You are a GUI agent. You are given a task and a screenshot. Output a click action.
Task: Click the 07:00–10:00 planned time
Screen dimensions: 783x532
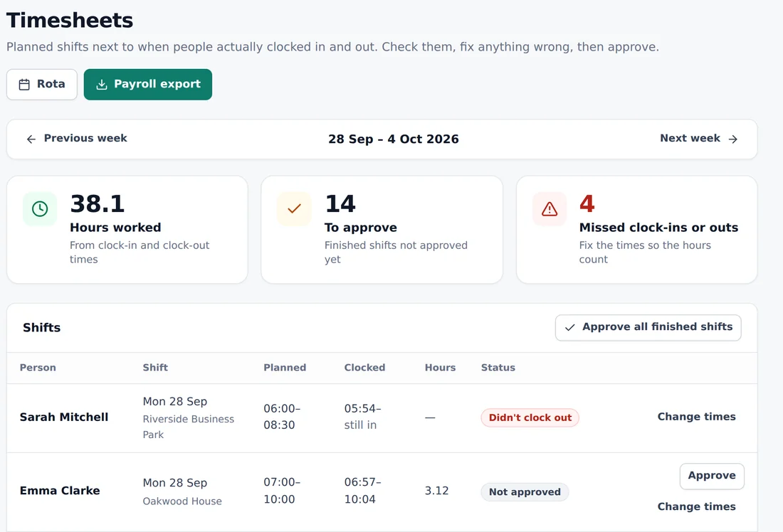pos(282,491)
